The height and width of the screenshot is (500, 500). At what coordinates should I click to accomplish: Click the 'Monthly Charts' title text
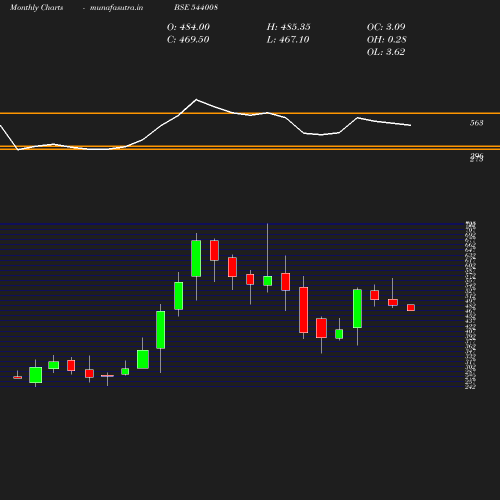pyautogui.click(x=37, y=7)
